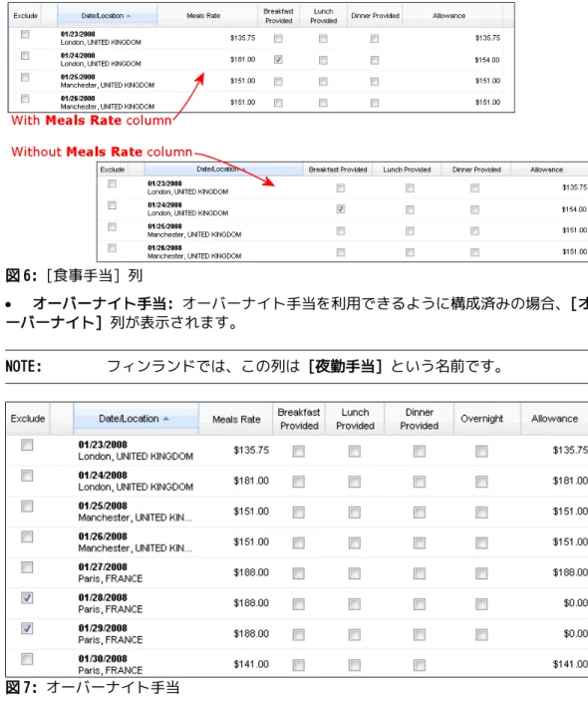
Task: Check Dinner Provided for 01/29/2008 Paris row
Action: point(420,635)
